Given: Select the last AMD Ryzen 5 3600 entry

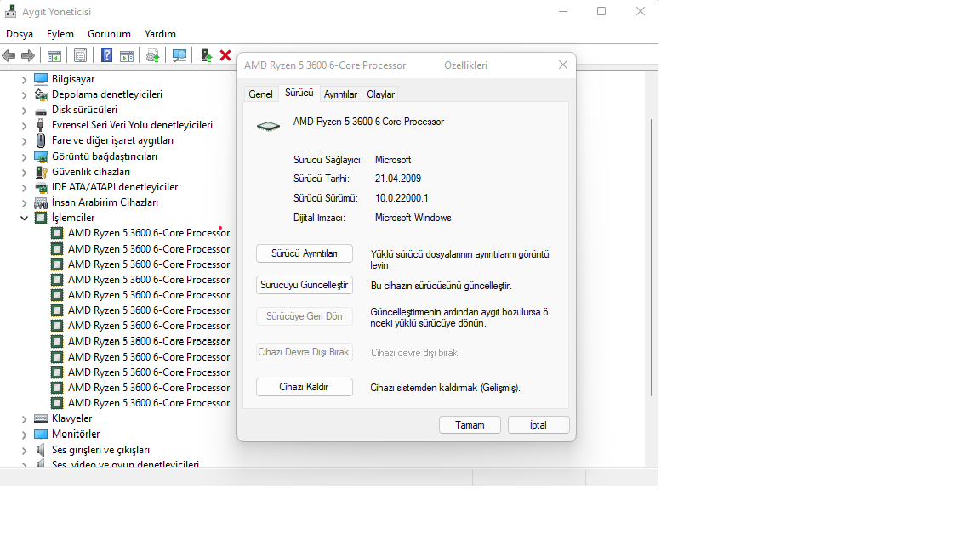Looking at the screenshot, I should coord(149,403).
